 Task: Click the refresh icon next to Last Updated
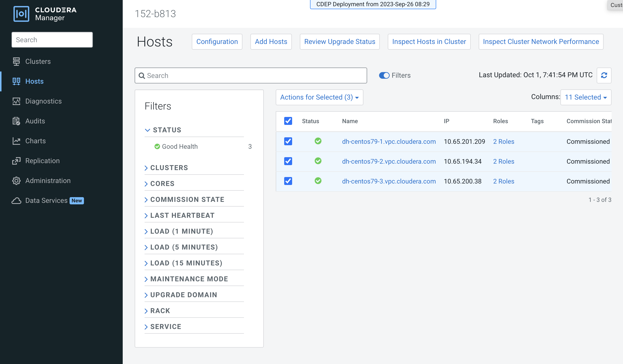tap(604, 75)
